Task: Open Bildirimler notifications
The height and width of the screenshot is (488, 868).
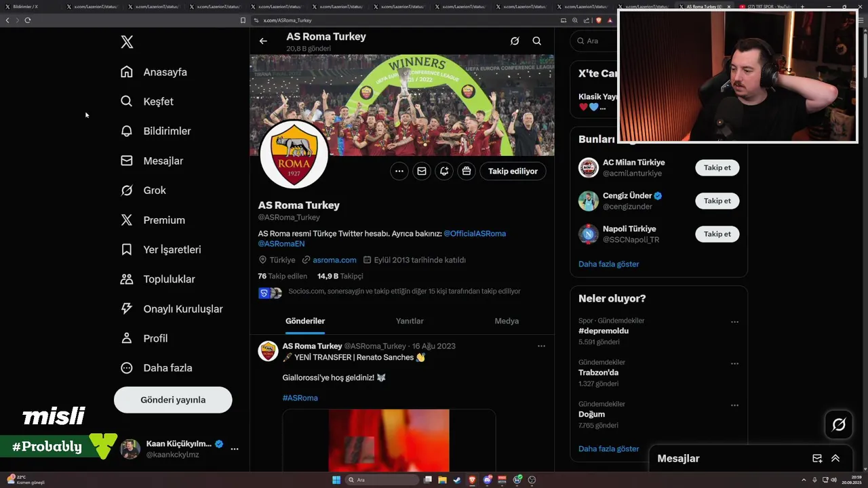Action: (156, 131)
